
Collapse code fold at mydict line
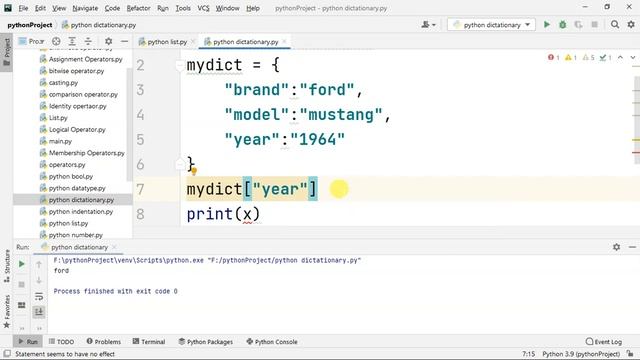click(179, 65)
